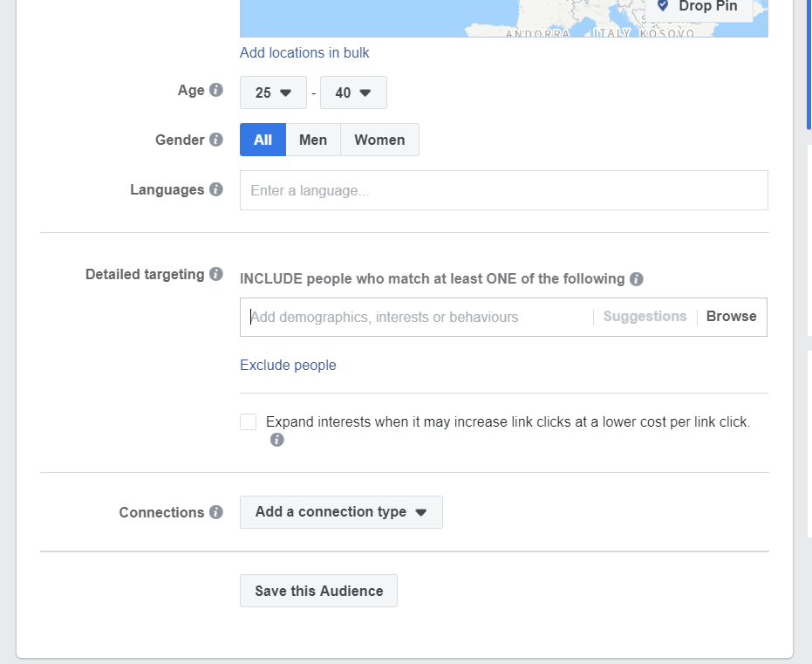Click the info icon next to Age
Viewport: 812px width, 664px height.
tap(216, 90)
